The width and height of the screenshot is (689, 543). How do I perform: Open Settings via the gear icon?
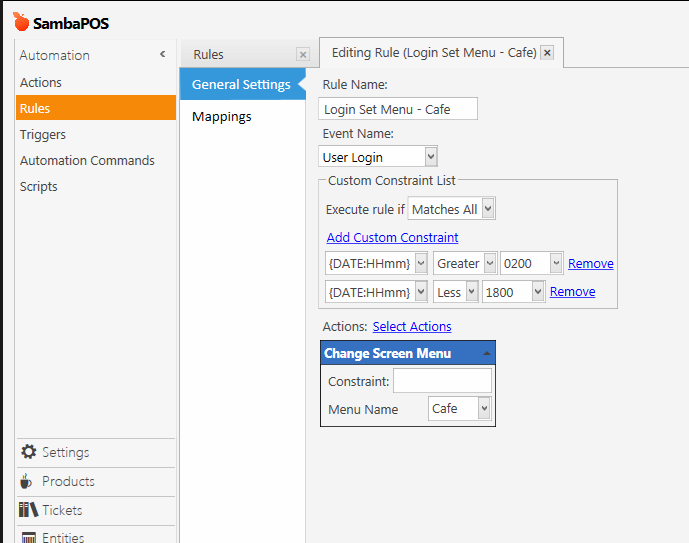coord(29,452)
